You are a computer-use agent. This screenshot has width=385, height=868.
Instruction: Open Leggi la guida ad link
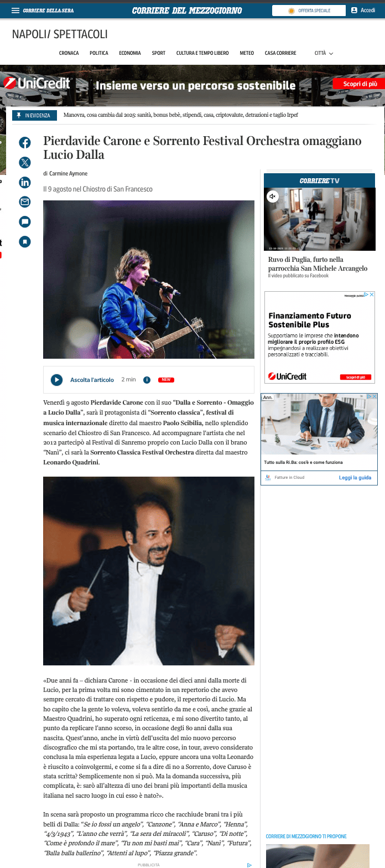point(355,478)
